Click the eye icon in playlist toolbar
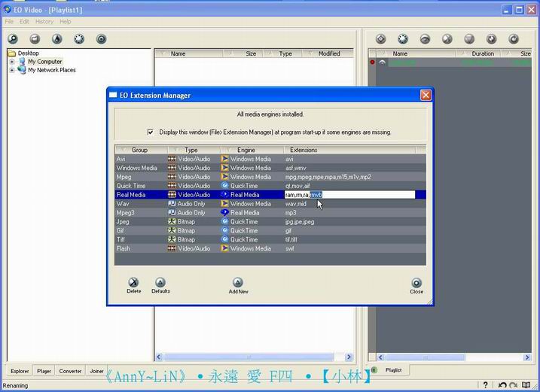The width and height of the screenshot is (540, 392). (425, 39)
